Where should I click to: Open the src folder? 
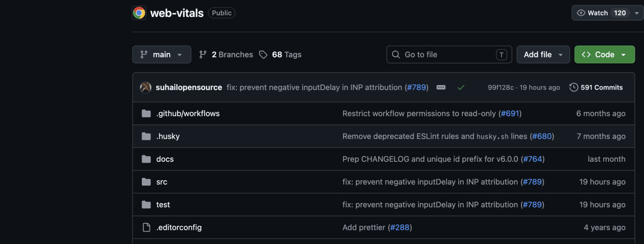point(162,182)
